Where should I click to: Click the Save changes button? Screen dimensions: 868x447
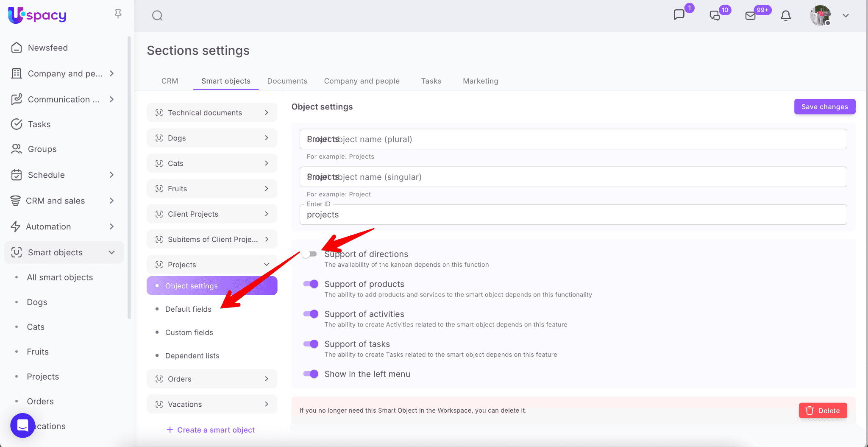click(x=824, y=107)
